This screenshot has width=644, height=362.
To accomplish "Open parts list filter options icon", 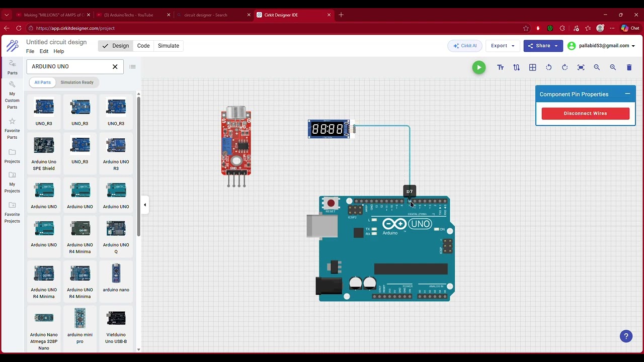I will [132, 66].
